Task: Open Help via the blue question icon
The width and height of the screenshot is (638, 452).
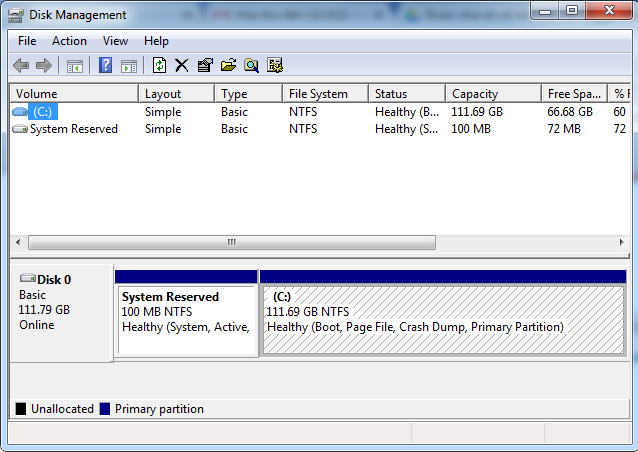Action: [x=105, y=65]
